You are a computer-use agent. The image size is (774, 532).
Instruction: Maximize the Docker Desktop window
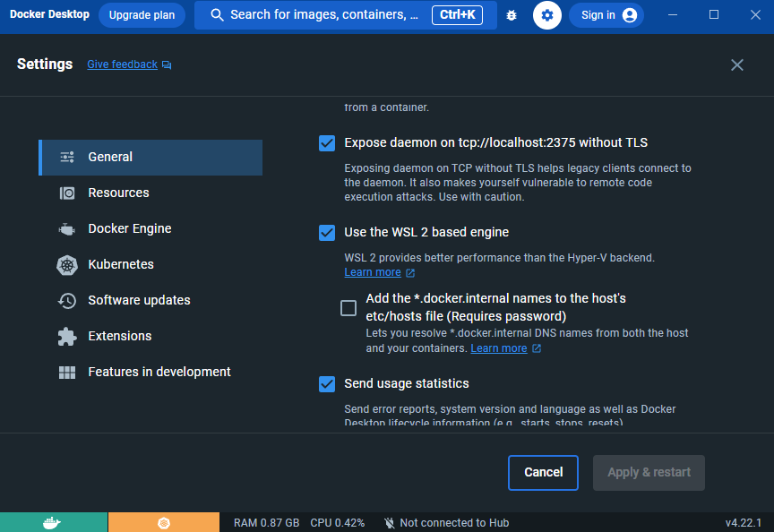click(x=714, y=15)
